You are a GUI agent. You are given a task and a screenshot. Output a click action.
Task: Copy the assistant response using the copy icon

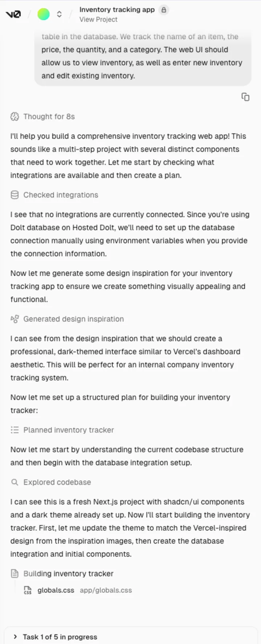(246, 97)
